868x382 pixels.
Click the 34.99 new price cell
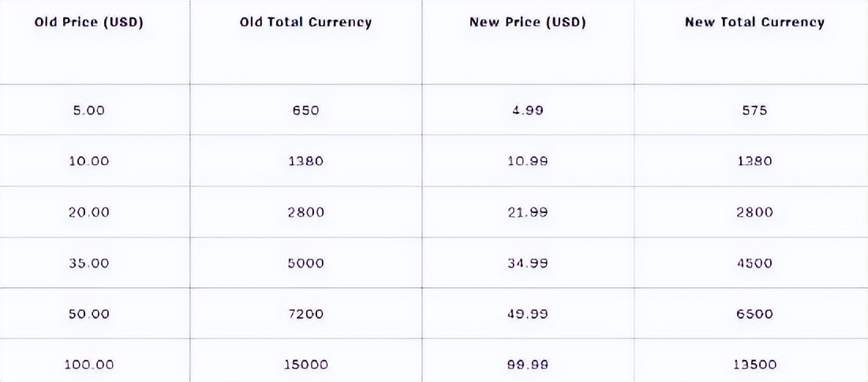point(528,263)
